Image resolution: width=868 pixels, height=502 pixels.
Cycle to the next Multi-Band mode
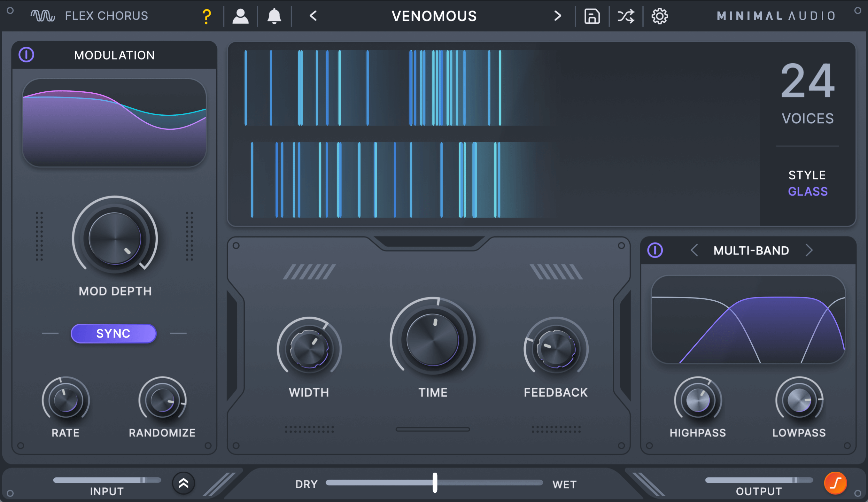810,250
